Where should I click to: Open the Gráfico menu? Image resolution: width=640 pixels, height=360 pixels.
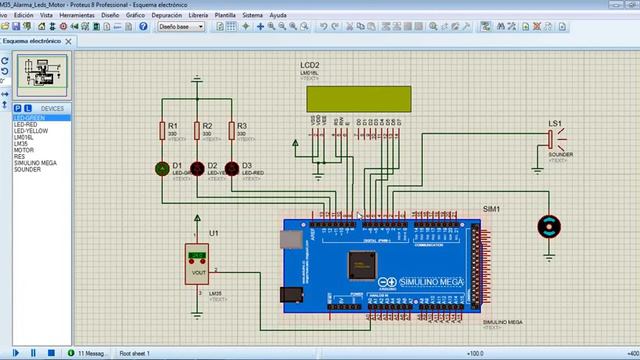tap(135, 15)
